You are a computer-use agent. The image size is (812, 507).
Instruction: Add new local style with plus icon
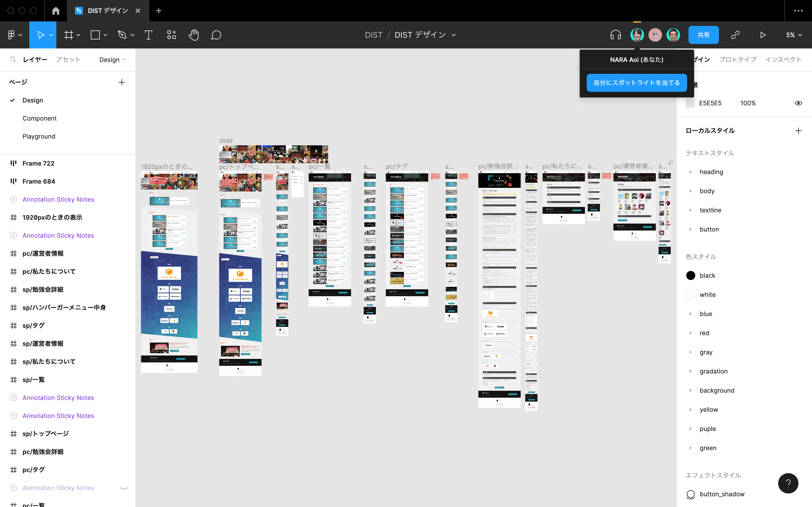click(798, 130)
